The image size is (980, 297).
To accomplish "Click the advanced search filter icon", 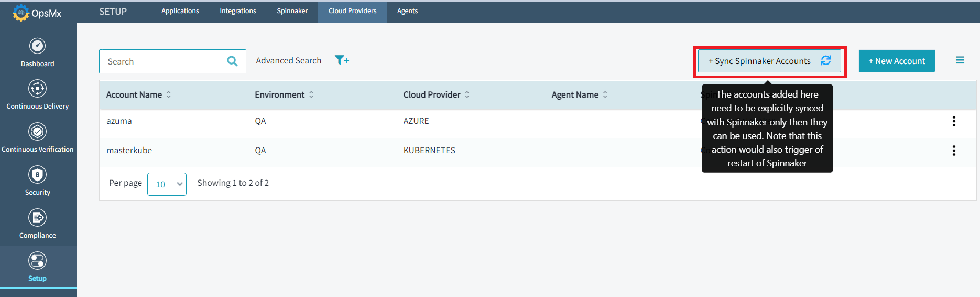I will click(342, 60).
